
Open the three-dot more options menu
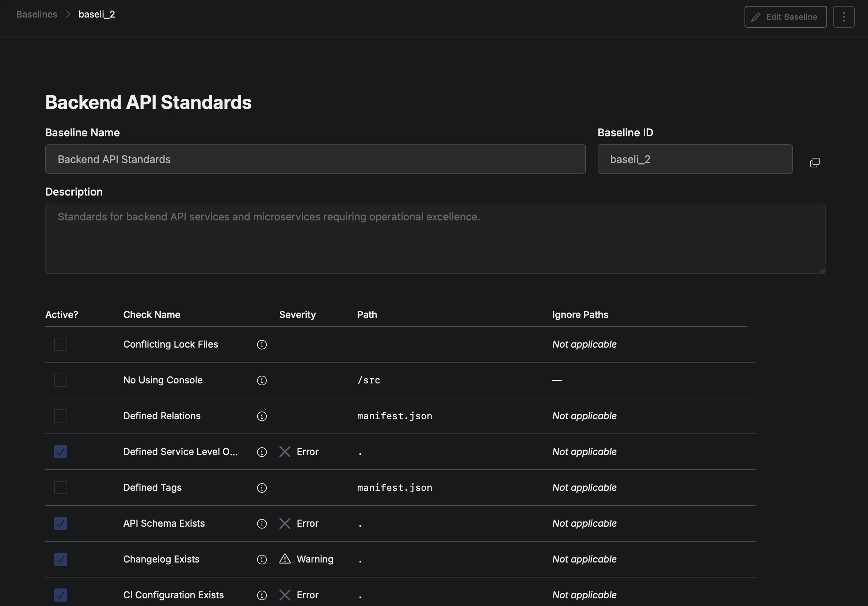[844, 17]
